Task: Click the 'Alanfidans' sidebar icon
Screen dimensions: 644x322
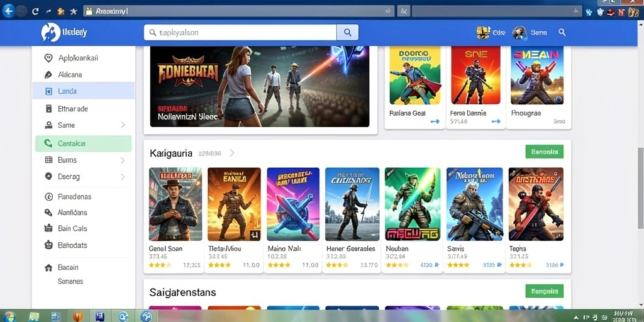Action: [48, 213]
